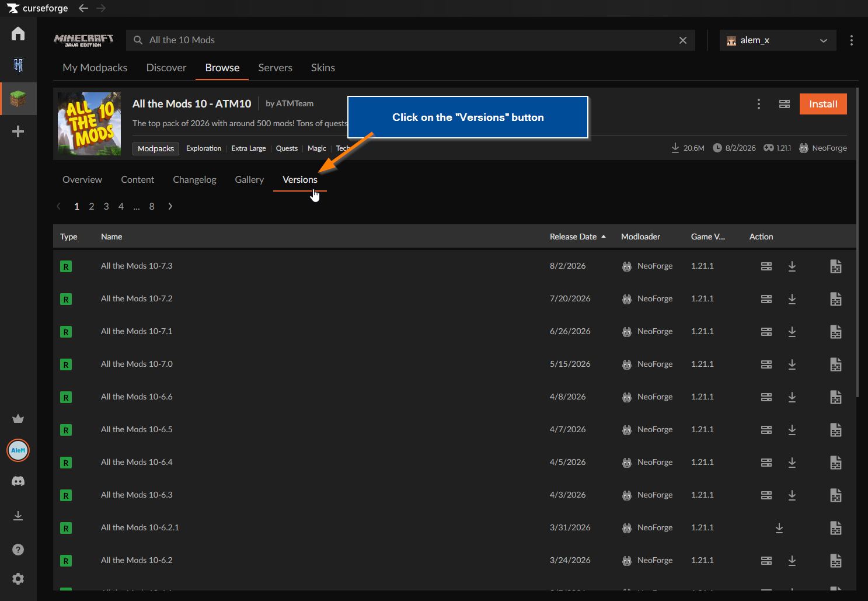
Task: Open the downloads icon in sidebar
Action: click(18, 516)
